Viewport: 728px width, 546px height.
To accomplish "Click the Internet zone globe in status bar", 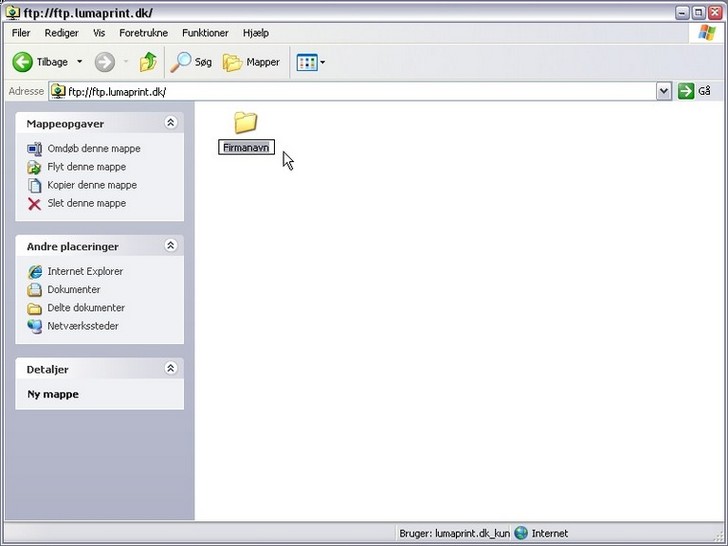I will 521,533.
